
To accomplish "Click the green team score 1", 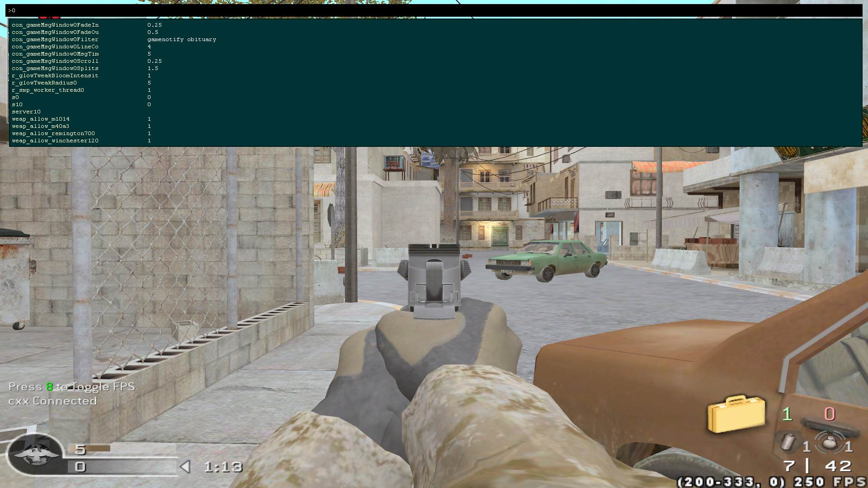I will pos(787,414).
